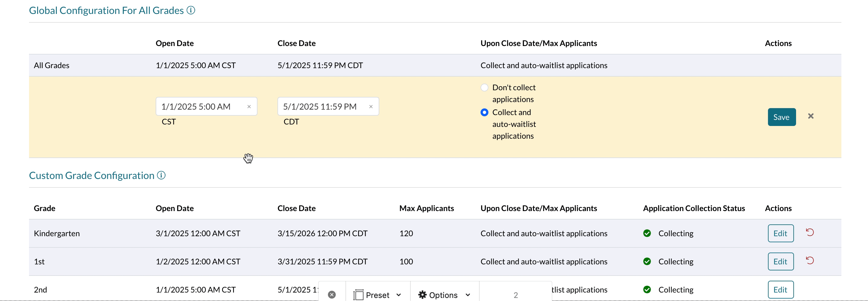Click info icon beside Custom Grade Configuration
The height and width of the screenshot is (301, 868).
point(161,175)
